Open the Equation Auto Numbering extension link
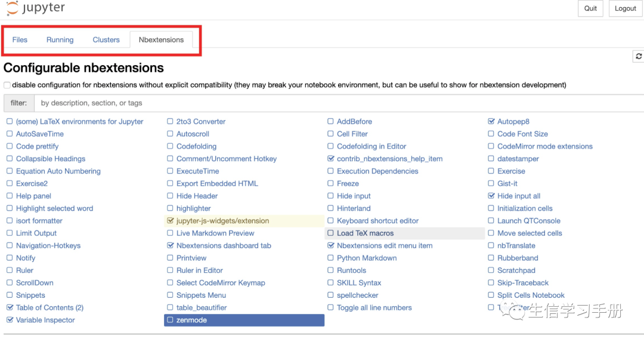The width and height of the screenshot is (644, 339). pyautogui.click(x=58, y=171)
